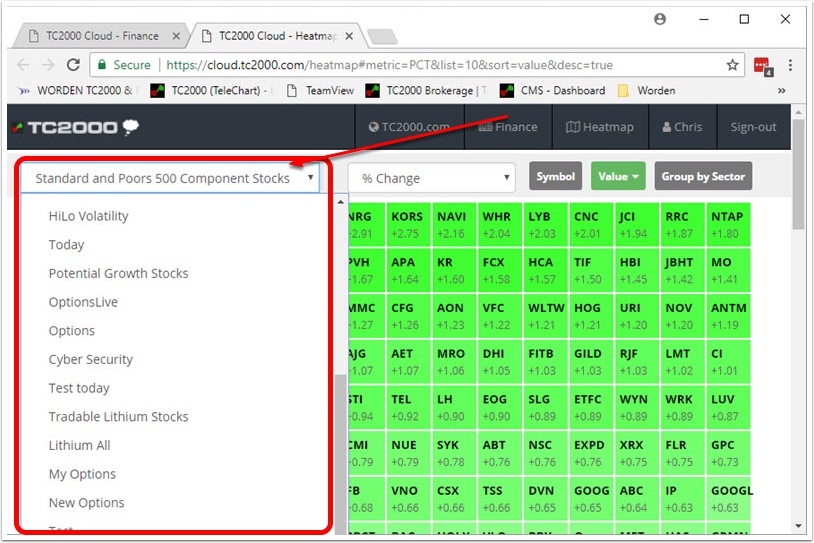Screen dimensions: 814x543
Task: Click the FCX +1.58 tile
Action: (499, 270)
